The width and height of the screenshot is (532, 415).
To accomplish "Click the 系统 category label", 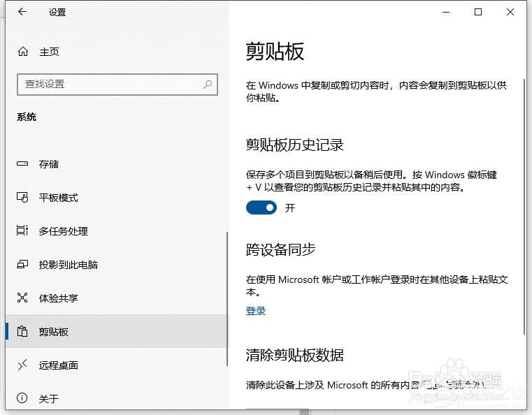I will (27, 117).
